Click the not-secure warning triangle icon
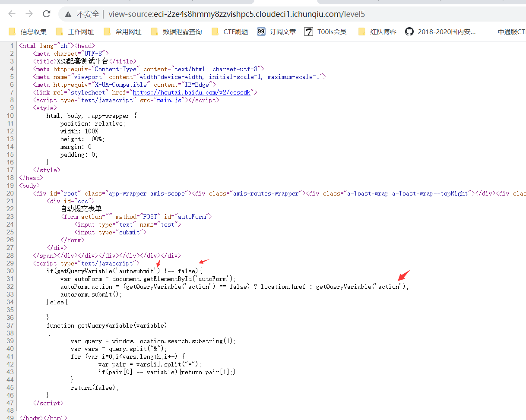The height and width of the screenshot is (420, 526). tap(68, 14)
